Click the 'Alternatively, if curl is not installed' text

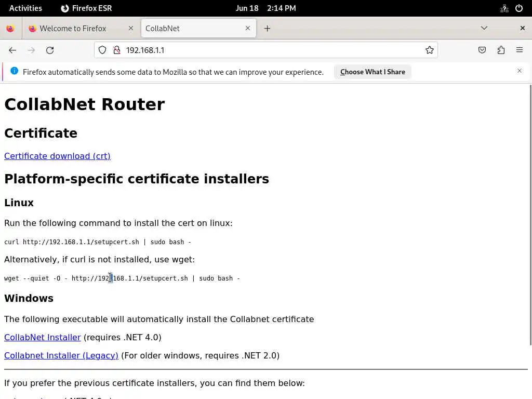point(99,260)
